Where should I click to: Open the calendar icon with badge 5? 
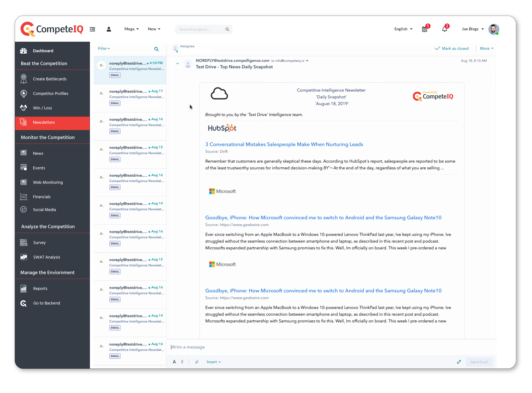pos(424,29)
